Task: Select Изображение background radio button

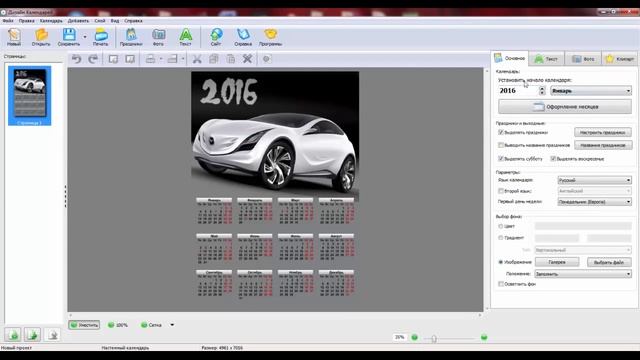Action: click(501, 262)
